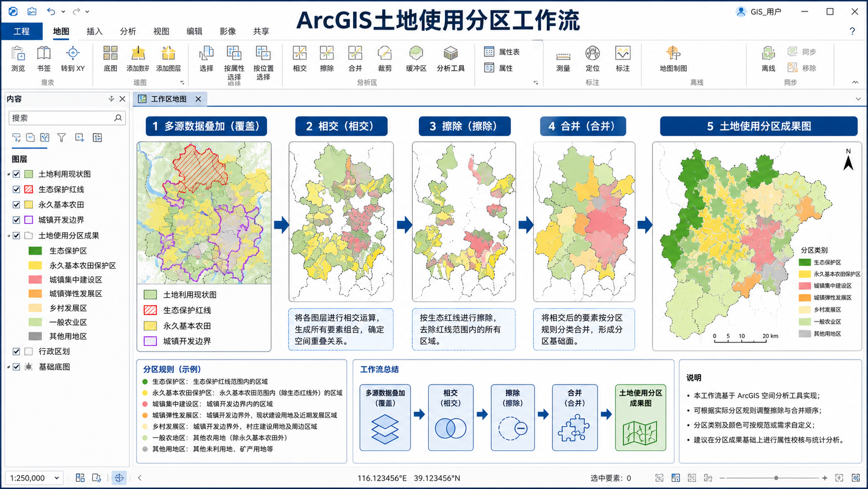Activate the 选择 select tool
This screenshot has width=868, height=489.
[206, 58]
